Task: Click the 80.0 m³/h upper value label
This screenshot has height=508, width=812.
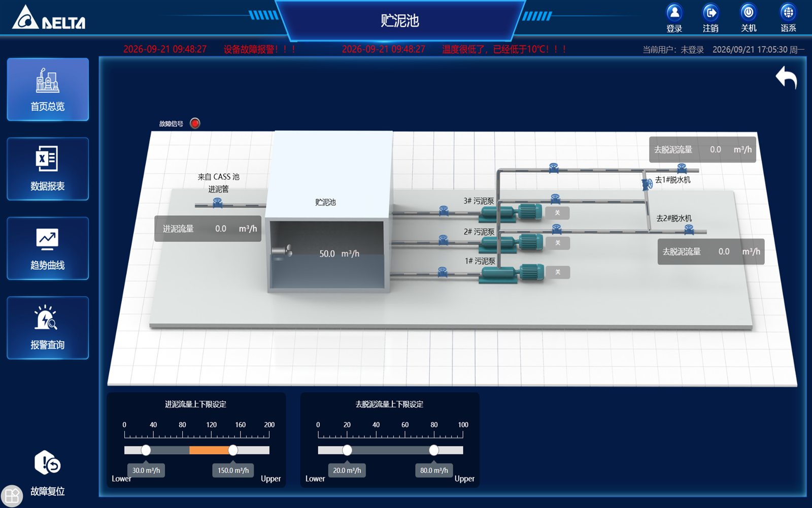Action: pyautogui.click(x=434, y=470)
